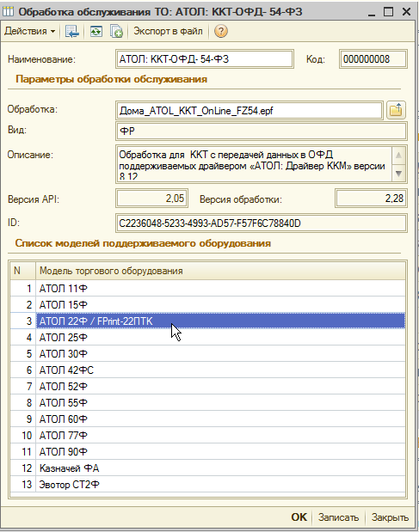
Task: Click the Наименование input field
Action: coord(205,59)
